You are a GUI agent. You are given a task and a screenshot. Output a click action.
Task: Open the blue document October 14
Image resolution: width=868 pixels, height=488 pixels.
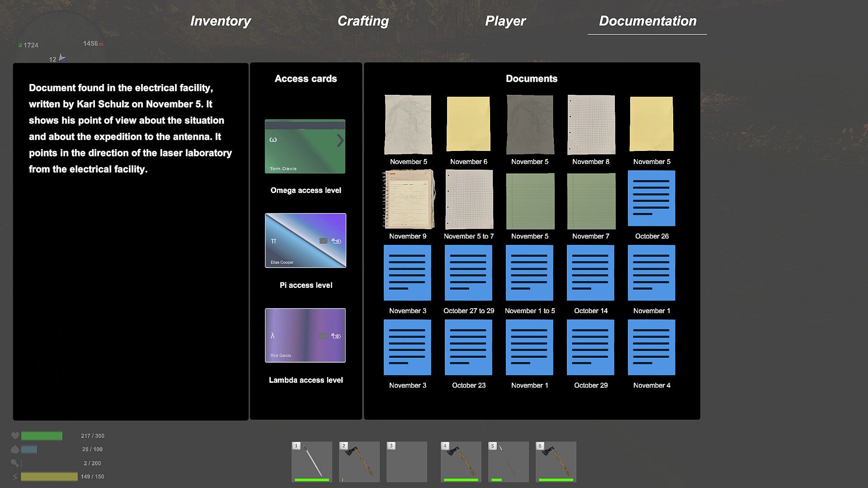pos(590,273)
